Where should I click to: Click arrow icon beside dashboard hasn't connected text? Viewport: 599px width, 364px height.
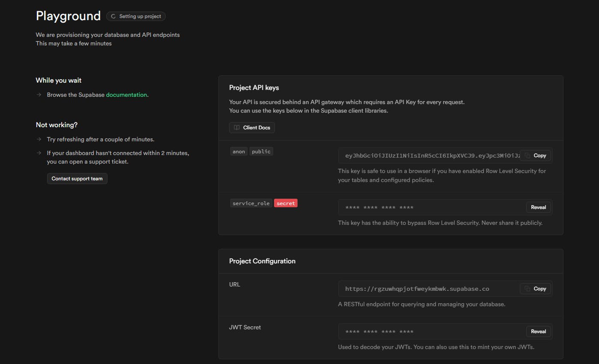pyautogui.click(x=39, y=153)
